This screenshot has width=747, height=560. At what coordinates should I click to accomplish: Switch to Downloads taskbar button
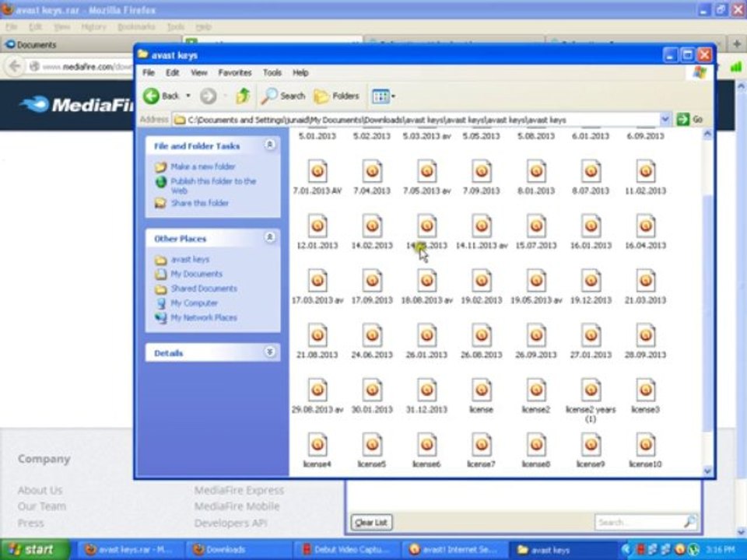[238, 550]
